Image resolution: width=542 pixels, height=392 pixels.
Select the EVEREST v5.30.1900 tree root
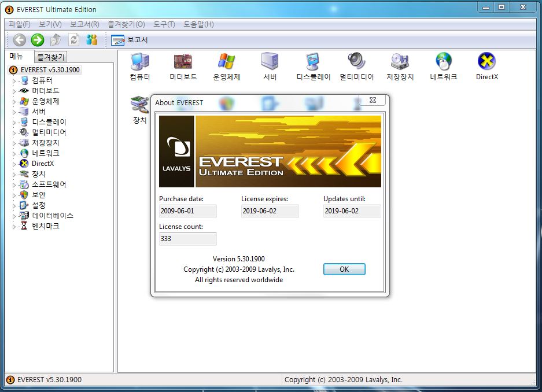coord(50,70)
